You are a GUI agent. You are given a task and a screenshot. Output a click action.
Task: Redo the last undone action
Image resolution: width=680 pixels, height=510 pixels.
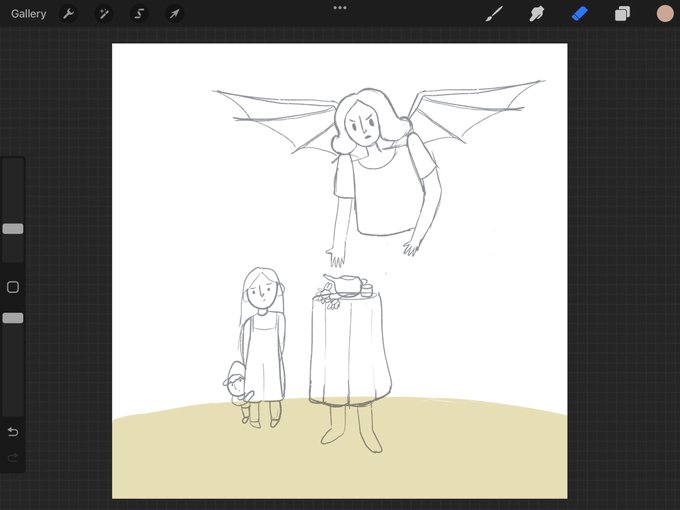pyautogui.click(x=13, y=457)
